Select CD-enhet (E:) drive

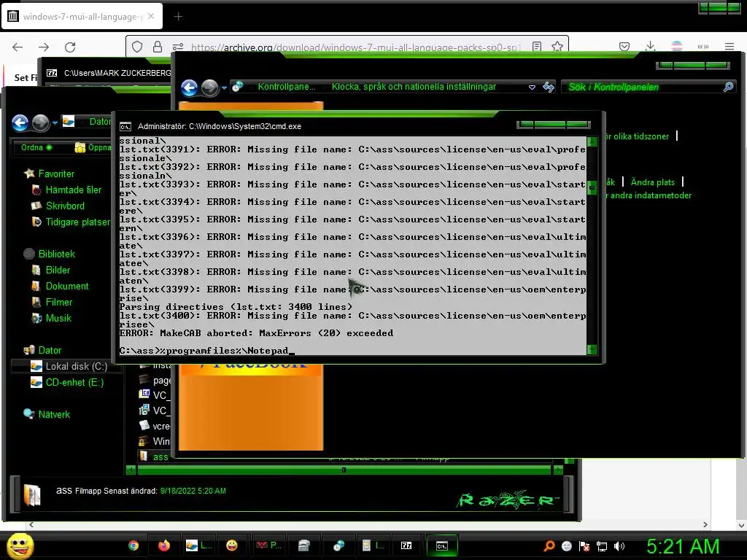pos(74,382)
